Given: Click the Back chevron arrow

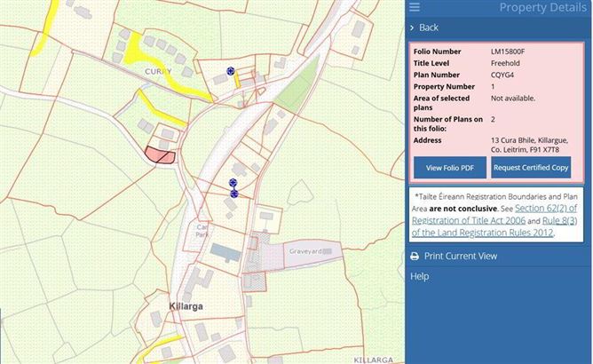Looking at the screenshot, I should click(x=413, y=28).
